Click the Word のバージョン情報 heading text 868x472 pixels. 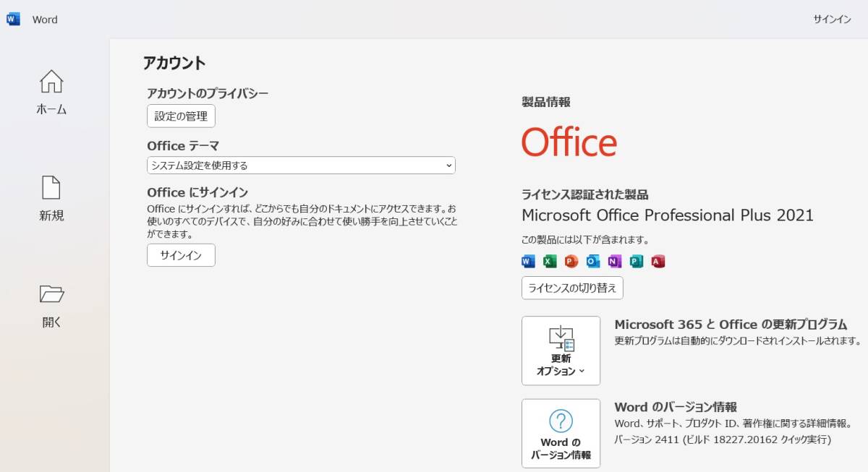(x=676, y=407)
